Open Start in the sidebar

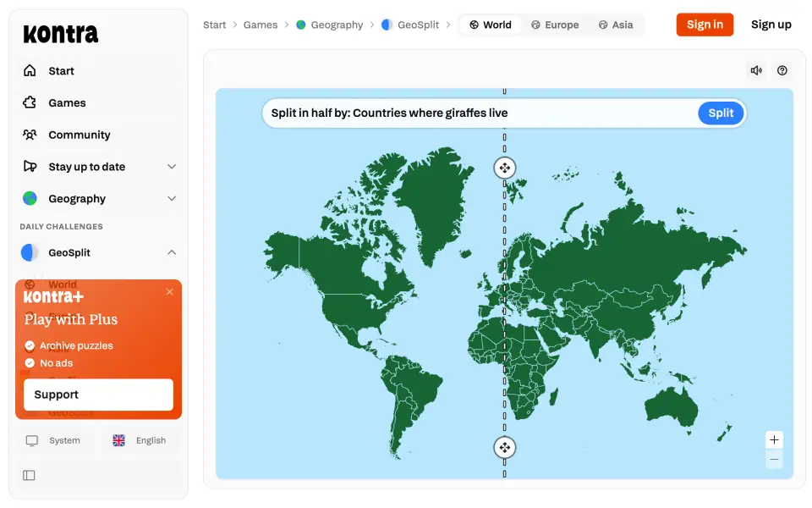pyautogui.click(x=100, y=70)
